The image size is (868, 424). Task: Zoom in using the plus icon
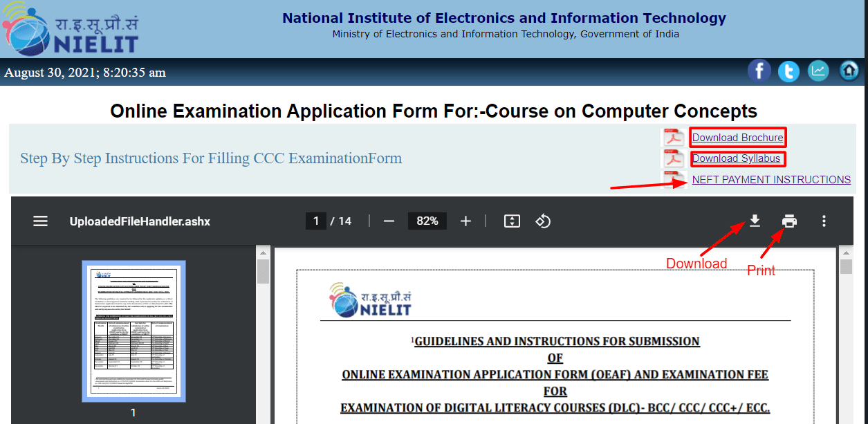pos(465,221)
